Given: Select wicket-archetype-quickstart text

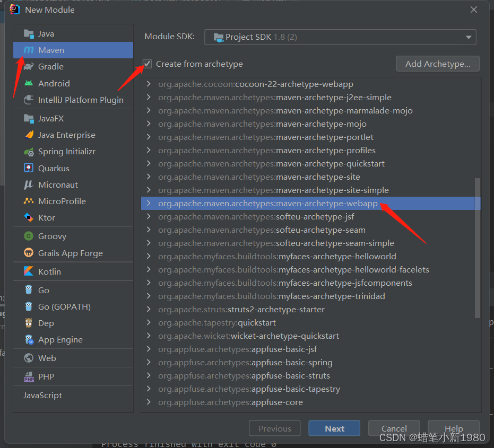Looking at the screenshot, I should coord(248,336).
